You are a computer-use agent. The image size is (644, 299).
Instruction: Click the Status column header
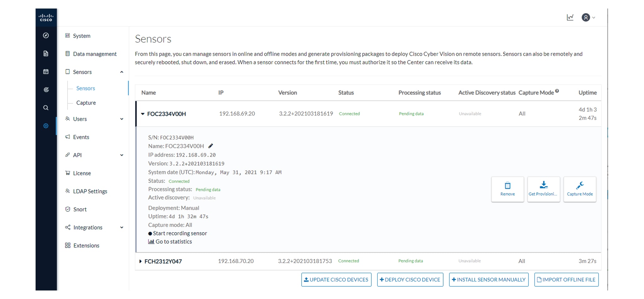[x=346, y=93]
